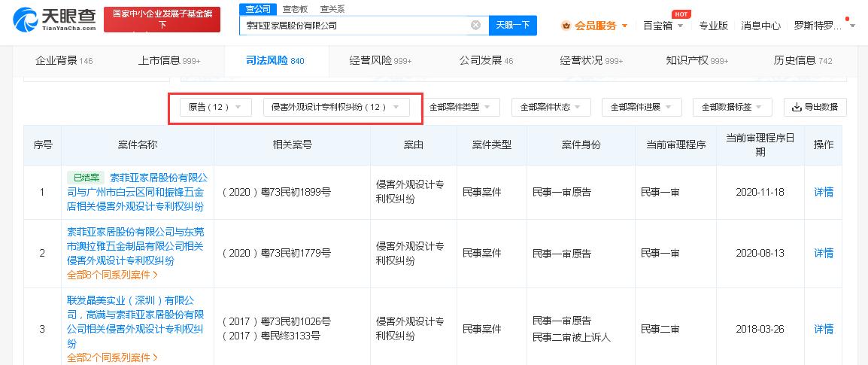The width and height of the screenshot is (868, 365).
Task: Click the 天眼一下 search button
Action: tap(513, 25)
